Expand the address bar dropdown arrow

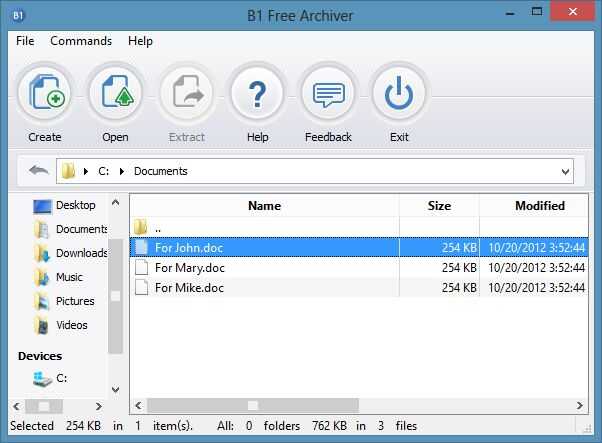pyautogui.click(x=565, y=172)
